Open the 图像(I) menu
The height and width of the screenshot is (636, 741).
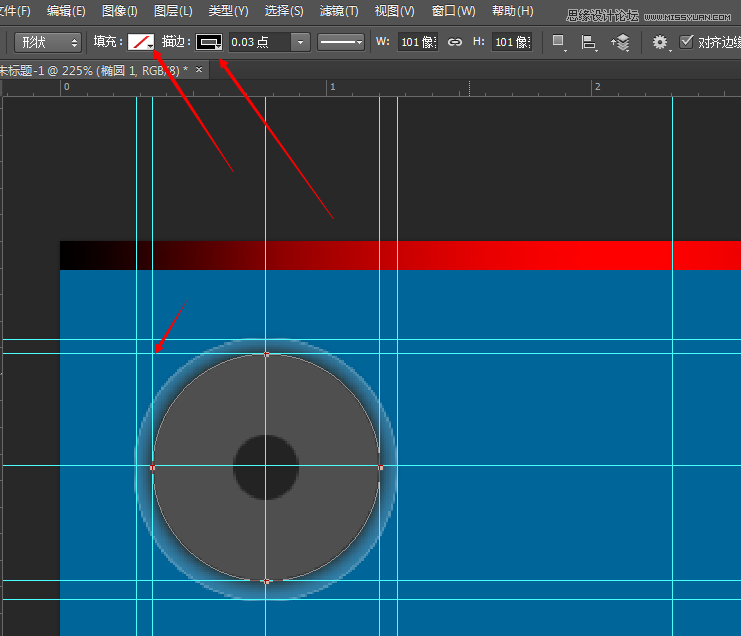click(120, 10)
